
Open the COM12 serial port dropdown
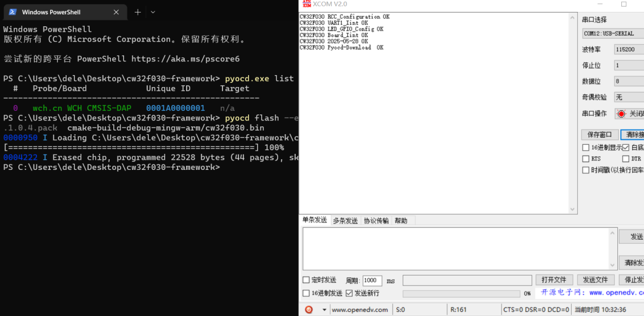click(x=613, y=34)
